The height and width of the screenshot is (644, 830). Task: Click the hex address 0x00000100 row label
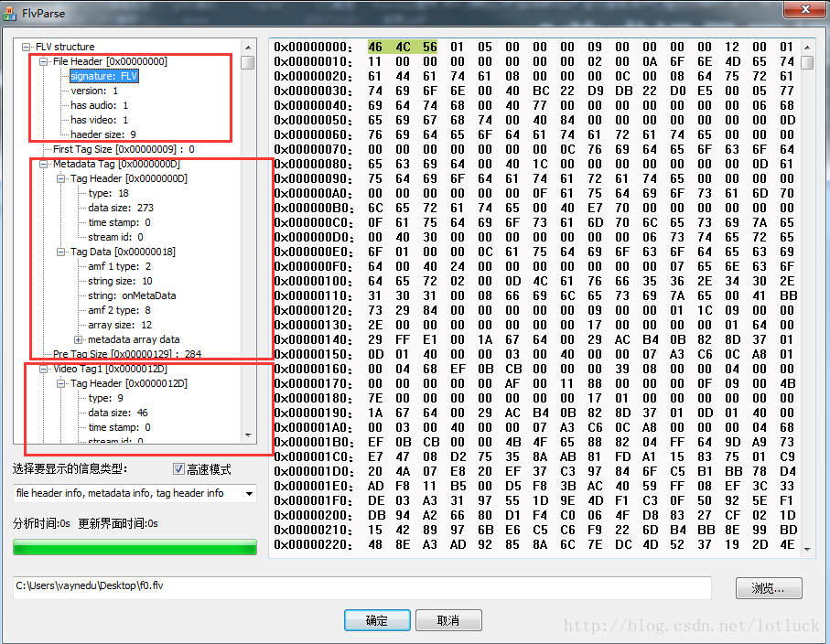coord(313,281)
